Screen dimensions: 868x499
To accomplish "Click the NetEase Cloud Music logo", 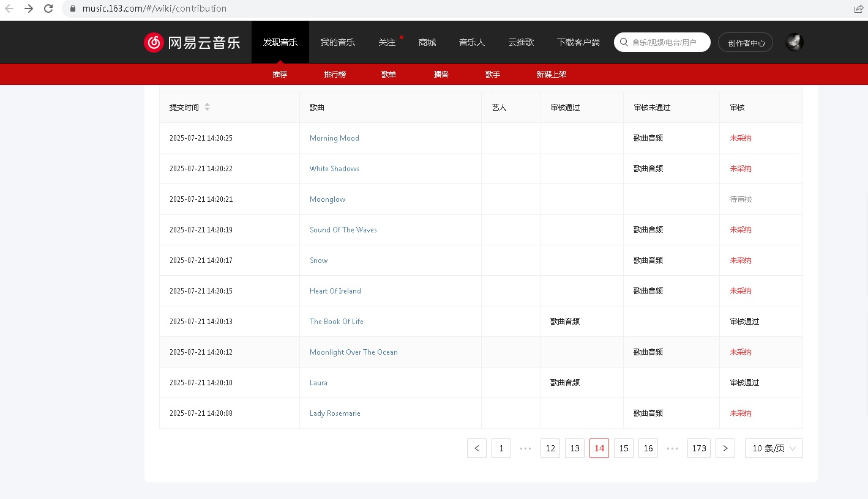I will point(192,42).
